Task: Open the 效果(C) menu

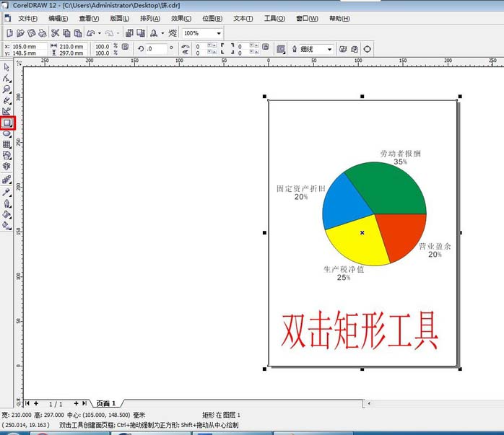Action: (x=181, y=19)
